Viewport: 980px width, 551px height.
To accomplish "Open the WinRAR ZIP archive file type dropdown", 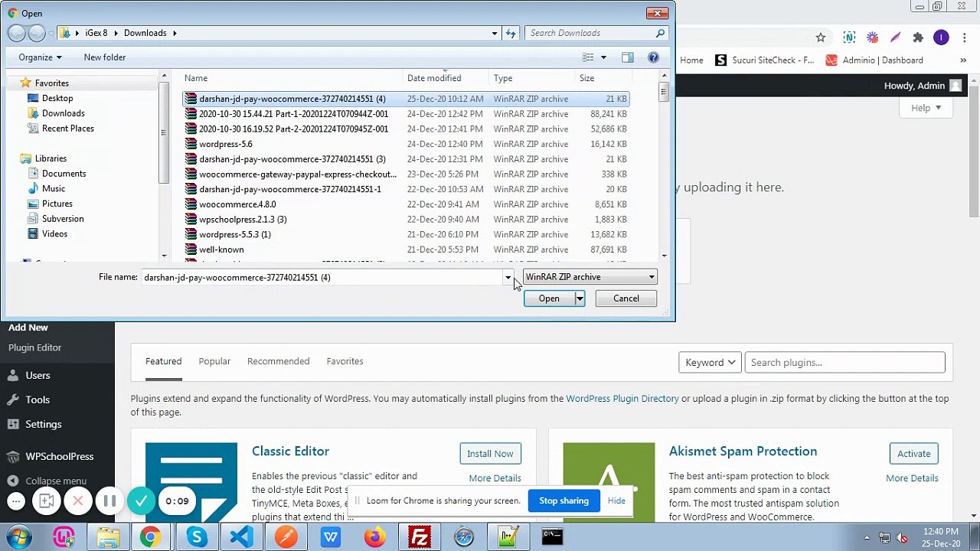I will pos(590,277).
